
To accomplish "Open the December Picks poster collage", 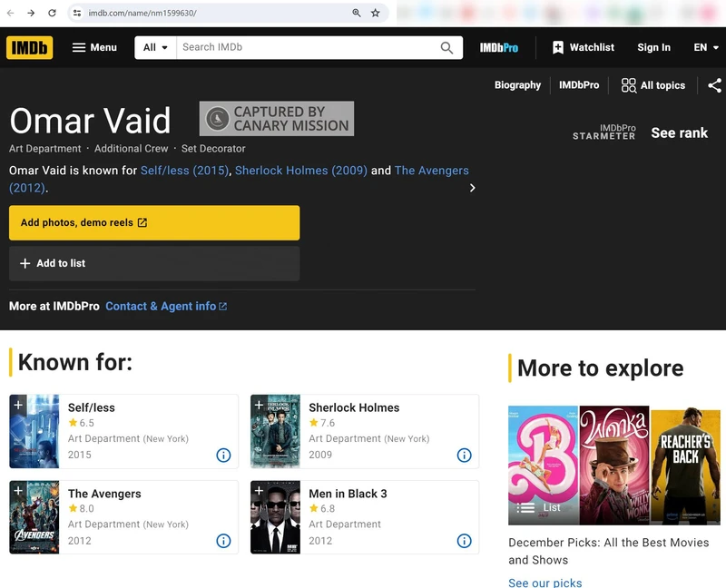I will click(614, 465).
